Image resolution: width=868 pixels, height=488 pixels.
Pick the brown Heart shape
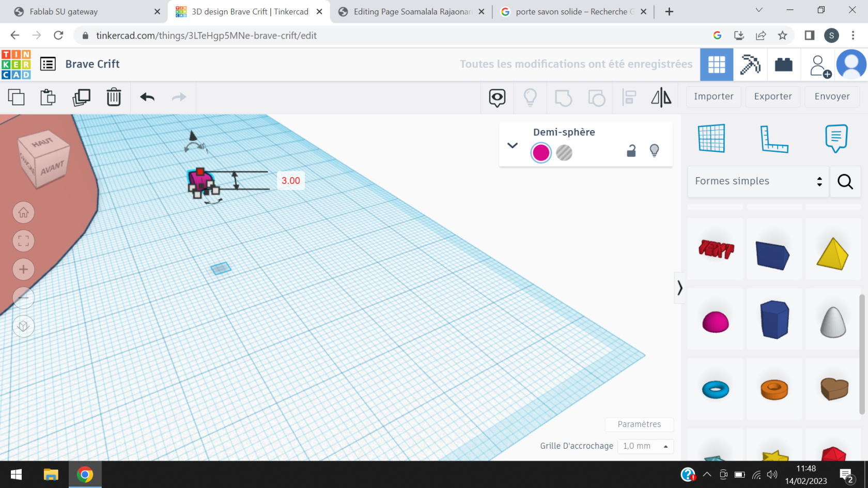[834, 388]
